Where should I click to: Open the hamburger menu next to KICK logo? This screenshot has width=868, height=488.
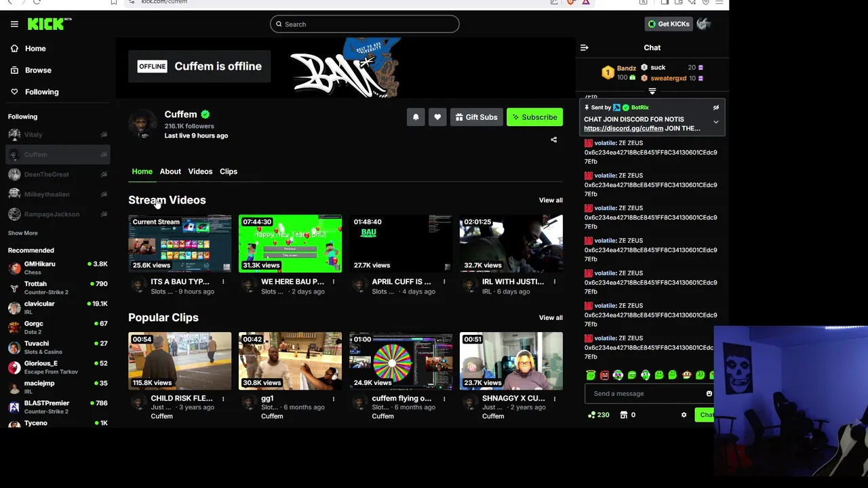(14, 24)
